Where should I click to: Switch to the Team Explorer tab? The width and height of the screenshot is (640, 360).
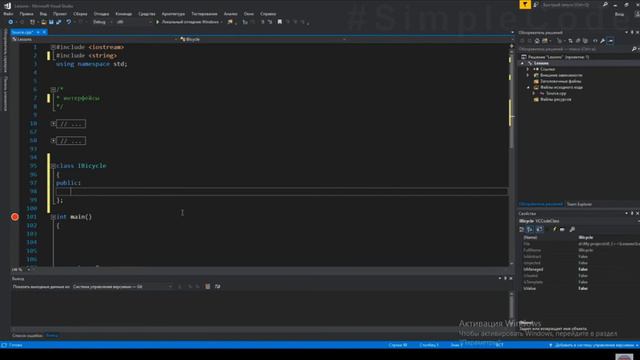click(x=579, y=204)
